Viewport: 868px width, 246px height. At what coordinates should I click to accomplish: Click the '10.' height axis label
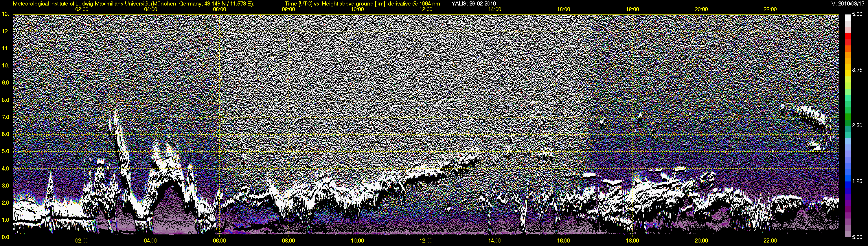5,65
